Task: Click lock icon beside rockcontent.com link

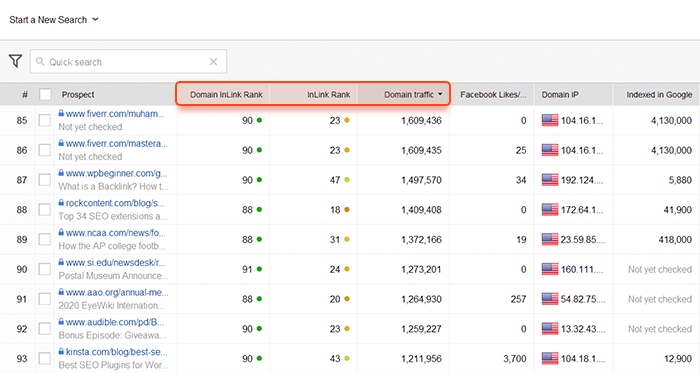Action: point(61,203)
